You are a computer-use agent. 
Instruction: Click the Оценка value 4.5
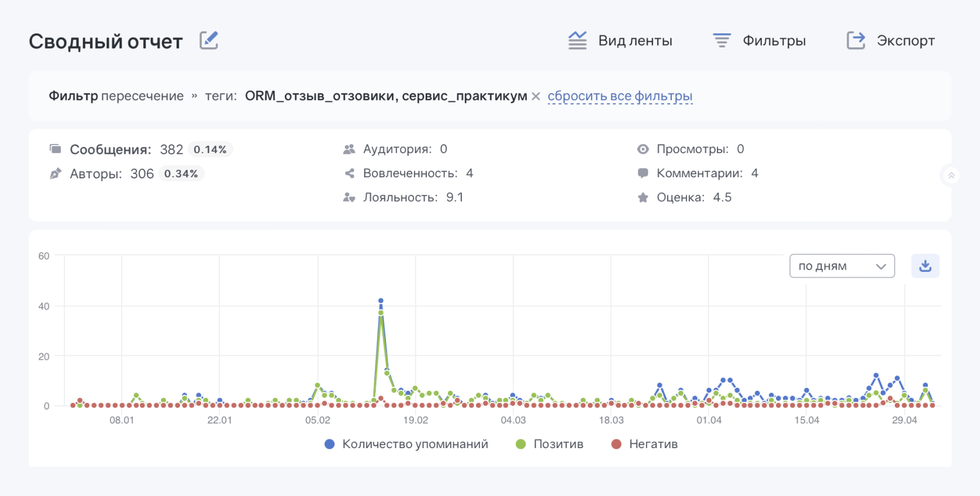722,197
